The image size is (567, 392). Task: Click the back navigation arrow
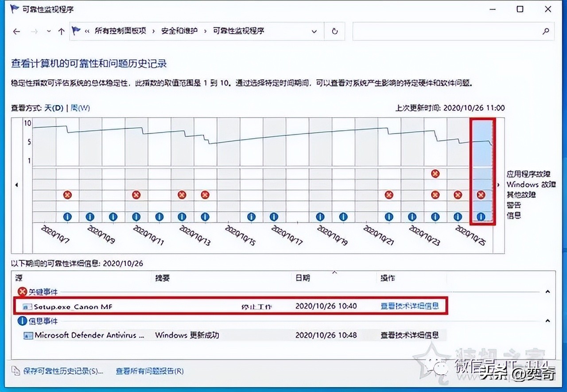[x=16, y=31]
